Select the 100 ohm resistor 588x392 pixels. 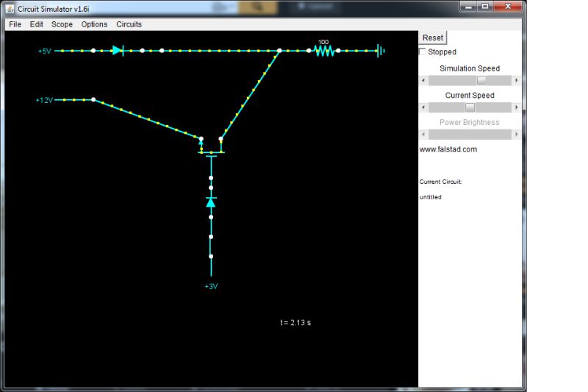[x=323, y=51]
